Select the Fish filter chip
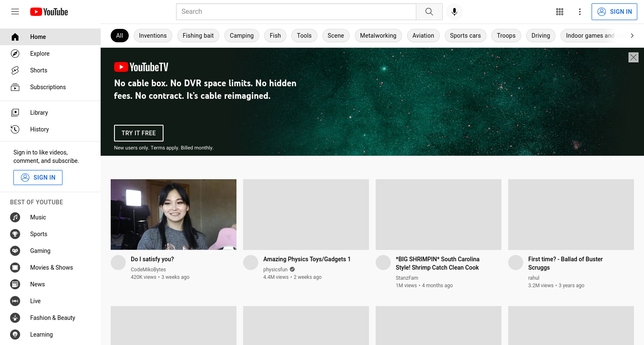 275,36
